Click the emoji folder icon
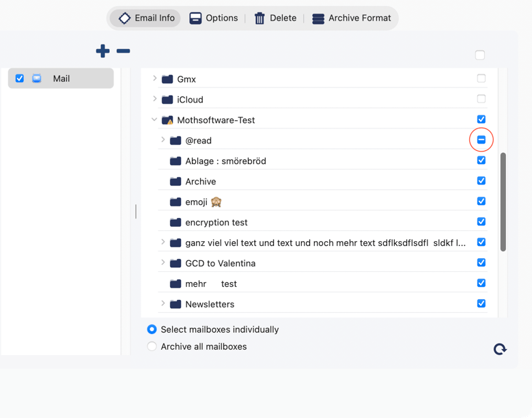The image size is (532, 418). (x=176, y=202)
